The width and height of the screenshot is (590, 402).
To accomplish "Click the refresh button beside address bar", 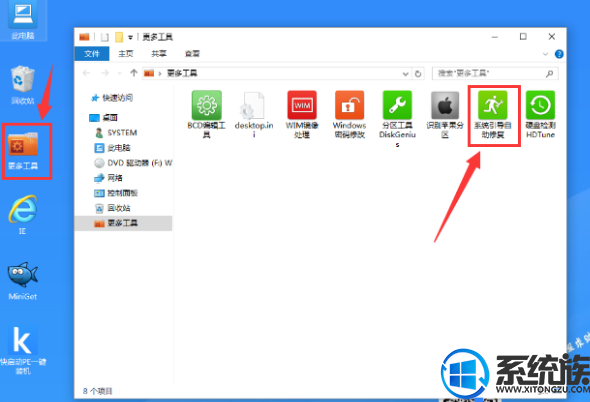I will tap(418, 74).
